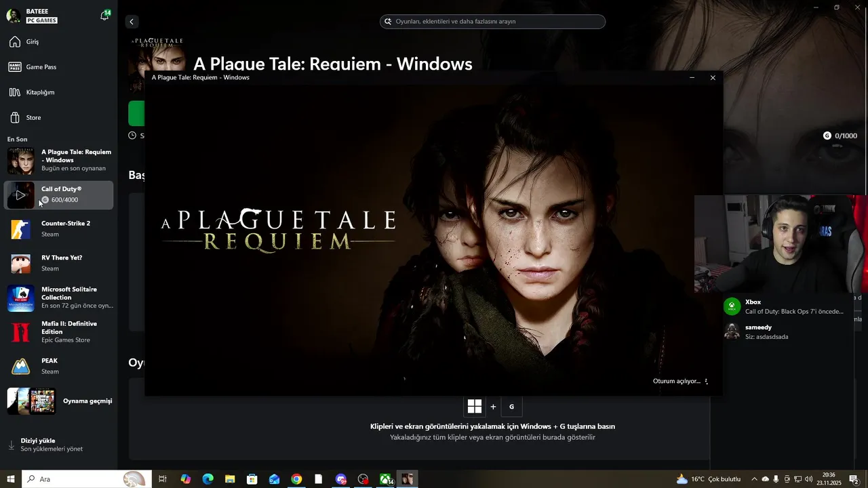868x488 pixels.
Task: Open Meet Now tray icon
Action: (787, 479)
